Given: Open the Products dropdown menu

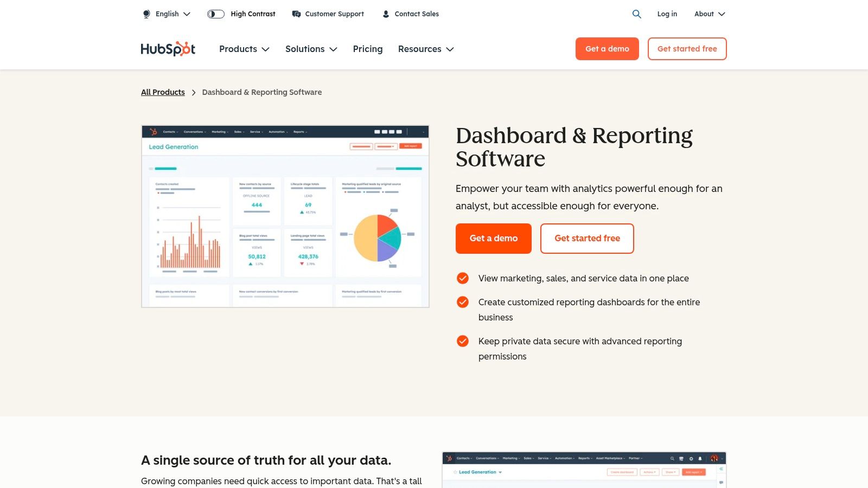Looking at the screenshot, I should 244,49.
